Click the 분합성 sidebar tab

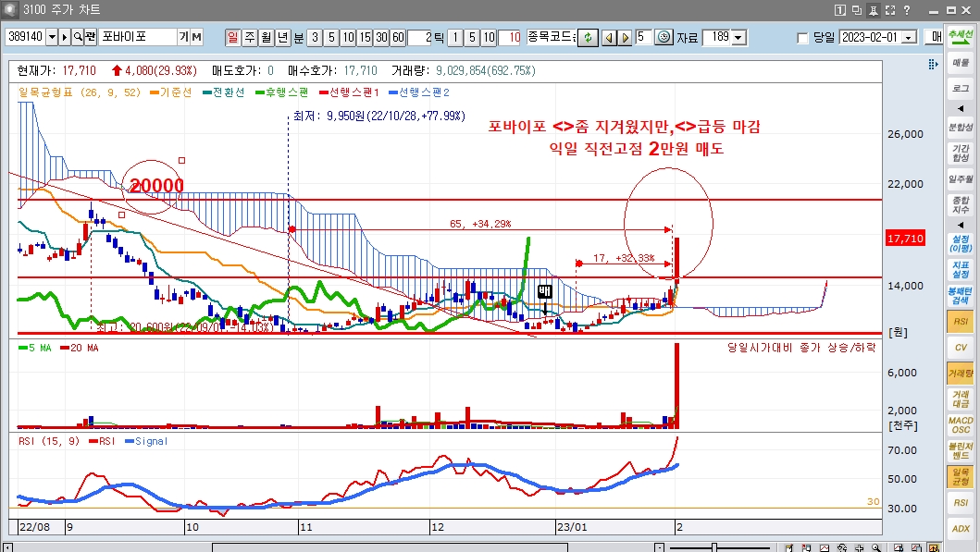pyautogui.click(x=961, y=127)
